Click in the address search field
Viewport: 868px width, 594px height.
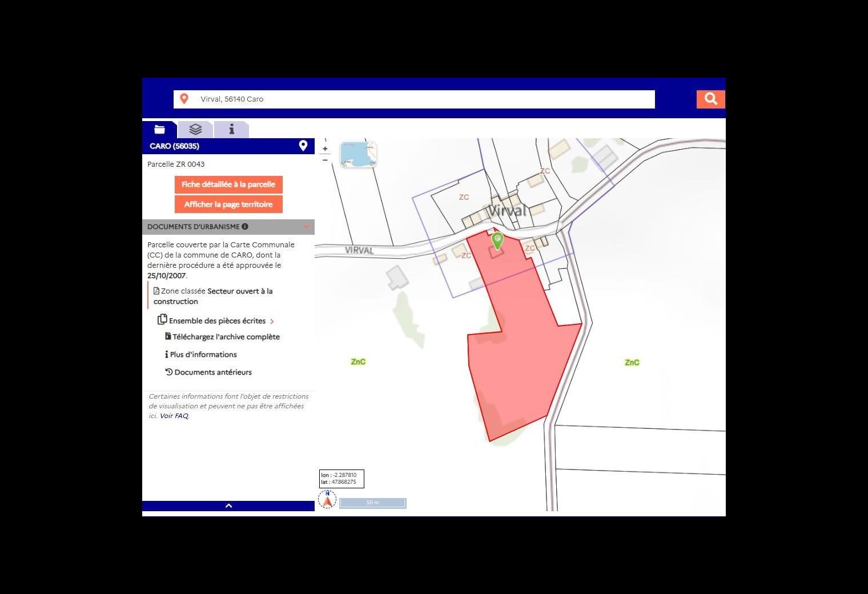423,99
